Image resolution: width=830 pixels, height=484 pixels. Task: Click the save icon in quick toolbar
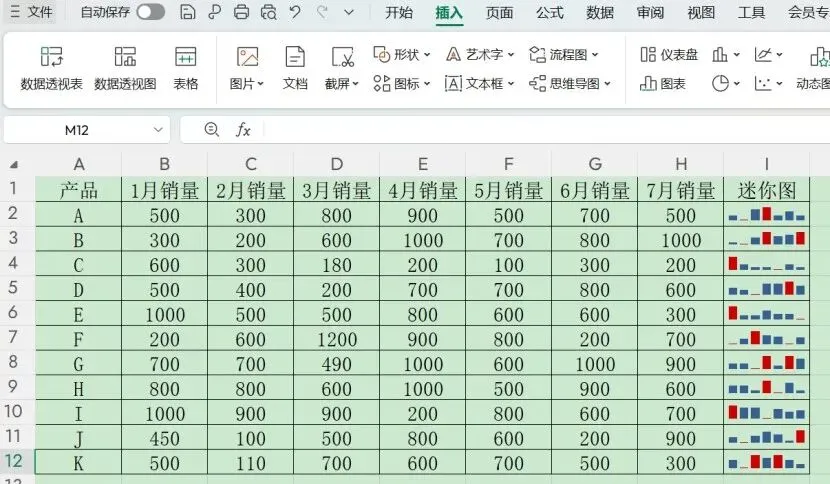pyautogui.click(x=187, y=12)
